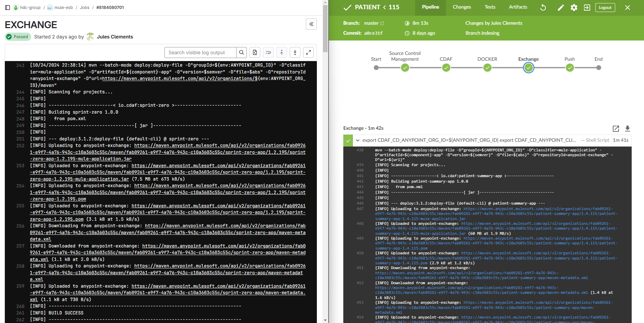Click the run success checkmark icon
644x323 pixels.
click(347, 8)
